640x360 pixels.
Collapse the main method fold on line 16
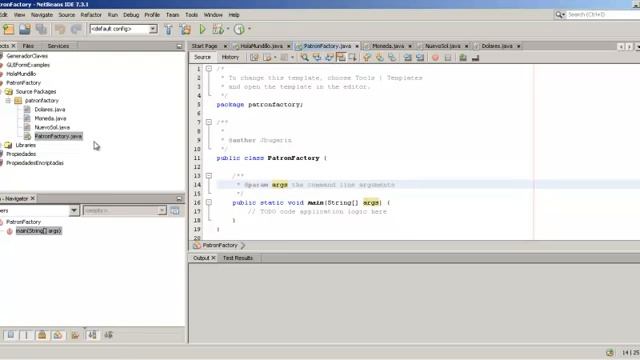(209, 202)
